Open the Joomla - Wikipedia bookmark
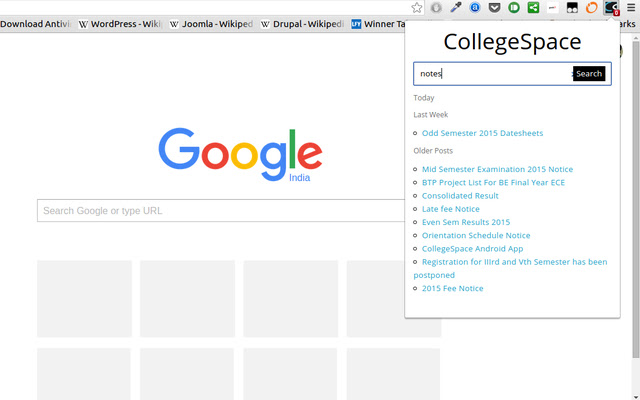640x400 pixels. pos(211,24)
